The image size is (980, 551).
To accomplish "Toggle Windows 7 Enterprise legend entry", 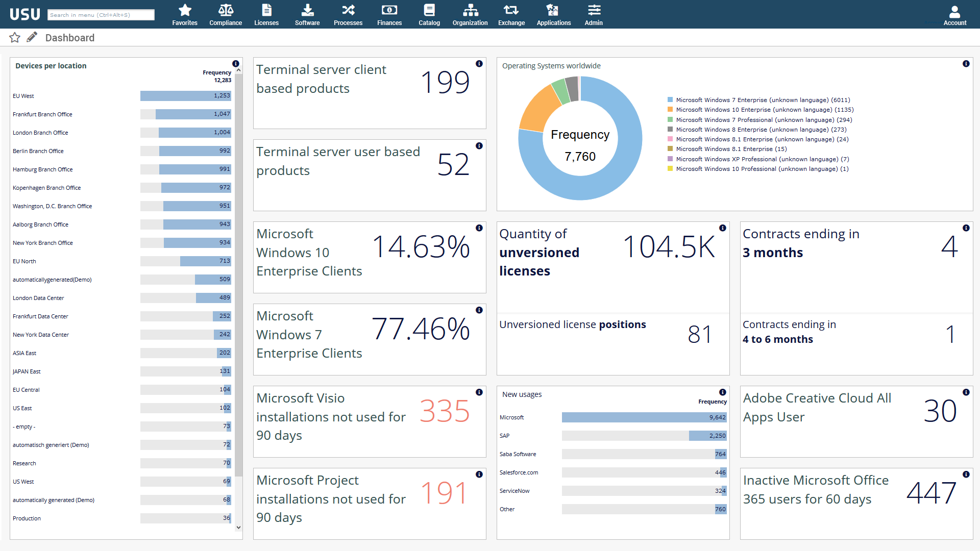I will click(763, 100).
